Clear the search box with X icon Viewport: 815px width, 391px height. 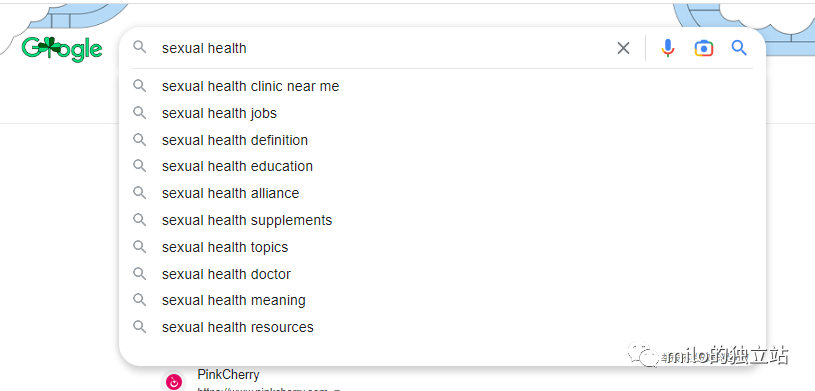click(x=623, y=48)
